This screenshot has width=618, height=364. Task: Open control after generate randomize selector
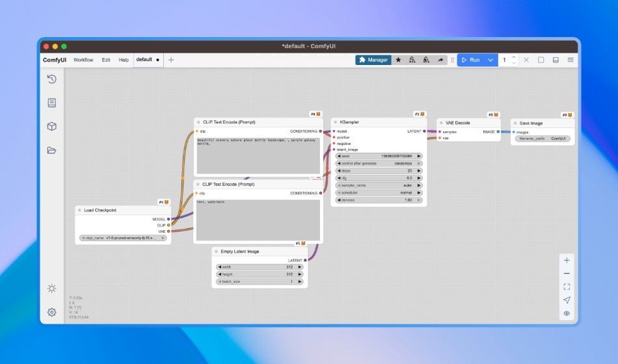(379, 164)
